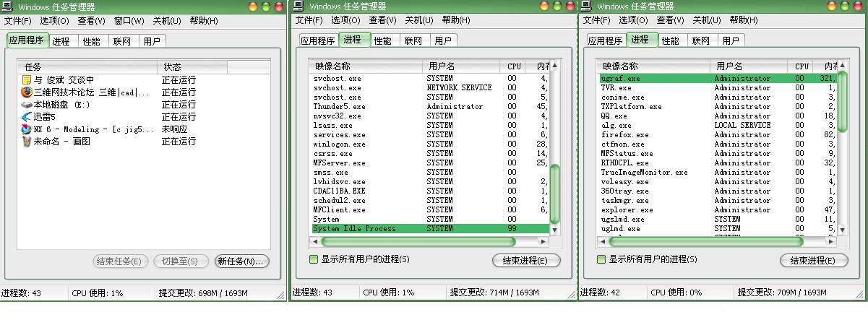Switch to 应用程序 tab in middle window

click(x=317, y=40)
